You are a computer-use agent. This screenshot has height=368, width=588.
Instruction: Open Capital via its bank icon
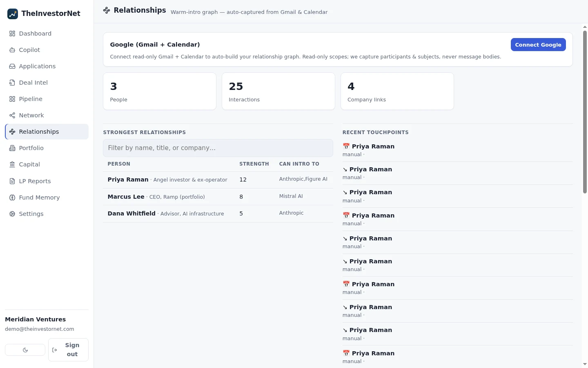tap(12, 164)
